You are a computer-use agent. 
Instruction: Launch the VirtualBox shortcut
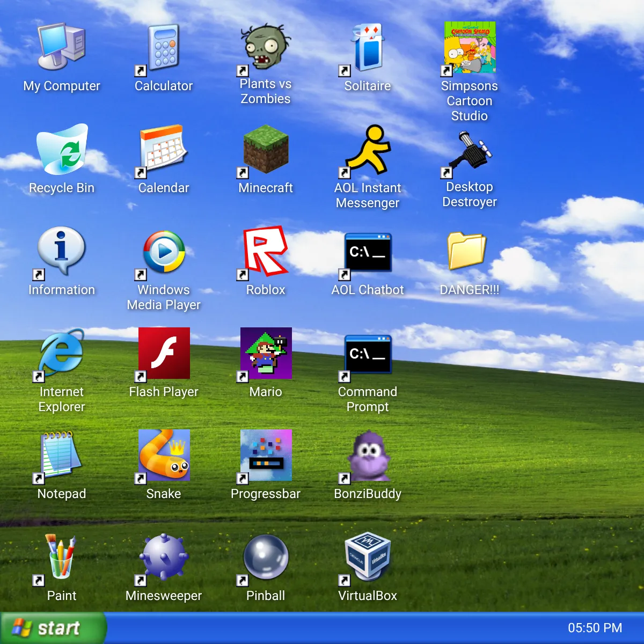pos(368,558)
